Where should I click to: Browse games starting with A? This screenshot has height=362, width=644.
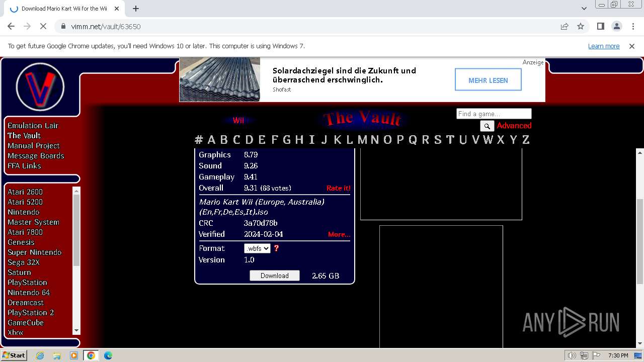coord(211,140)
